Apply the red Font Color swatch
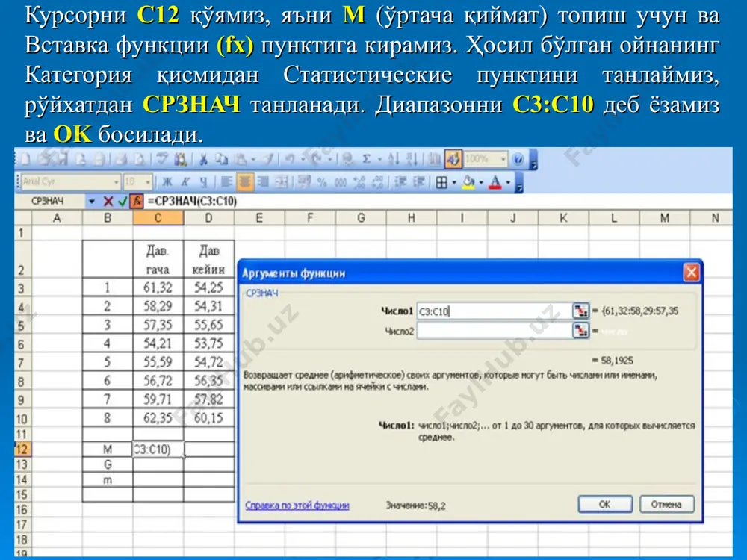This screenshot has width=747, height=560. [495, 182]
